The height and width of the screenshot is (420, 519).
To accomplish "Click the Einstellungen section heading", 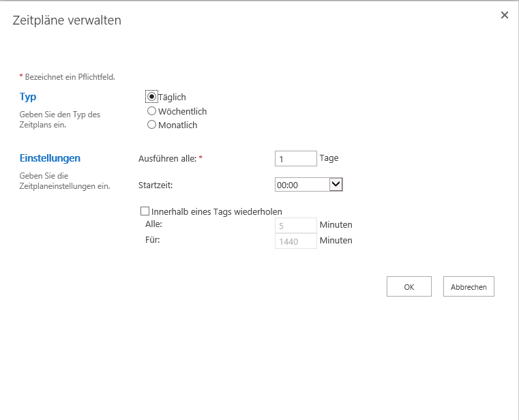I will click(x=50, y=158).
